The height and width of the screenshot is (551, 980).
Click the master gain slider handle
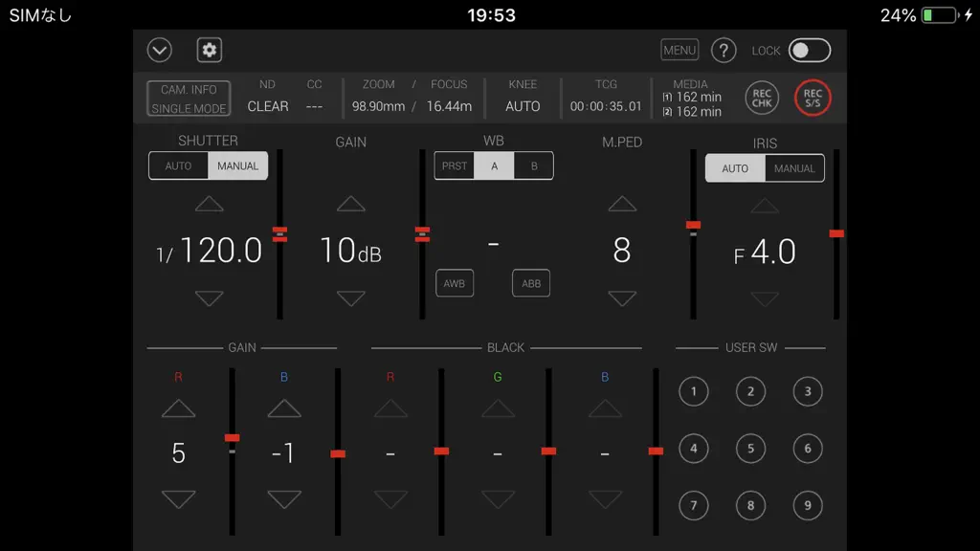(x=422, y=234)
